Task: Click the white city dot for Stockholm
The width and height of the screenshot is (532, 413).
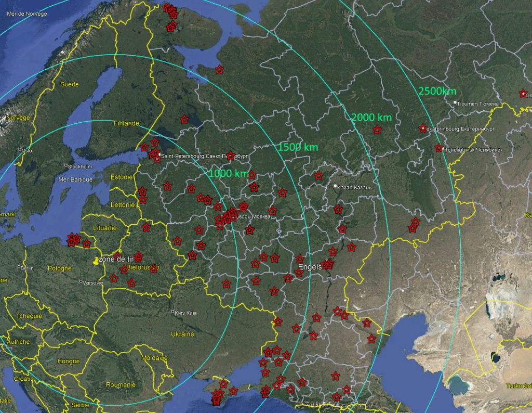Action: pos(65,166)
